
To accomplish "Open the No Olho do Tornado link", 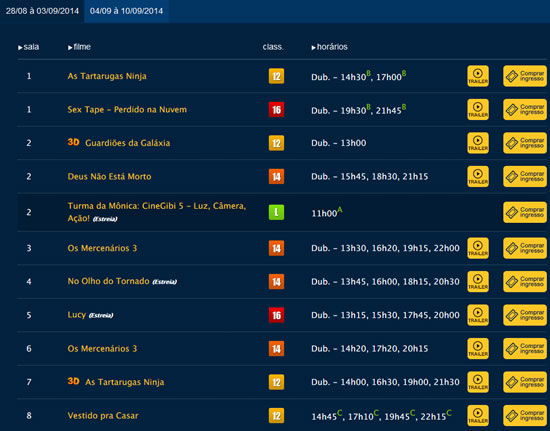I will click(x=108, y=281).
